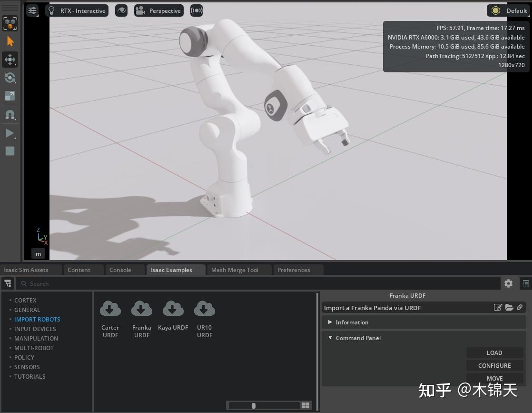The height and width of the screenshot is (413, 532).
Task: Click the link icon in the Import panel
Action: [520, 307]
